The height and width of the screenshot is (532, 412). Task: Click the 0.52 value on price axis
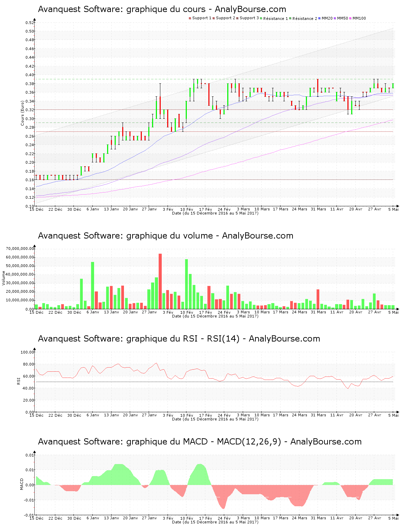[x=30, y=23]
